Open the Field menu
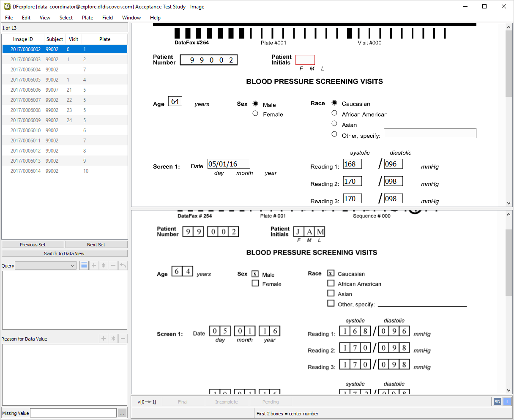Viewport: 514px width, 420px height. point(107,18)
